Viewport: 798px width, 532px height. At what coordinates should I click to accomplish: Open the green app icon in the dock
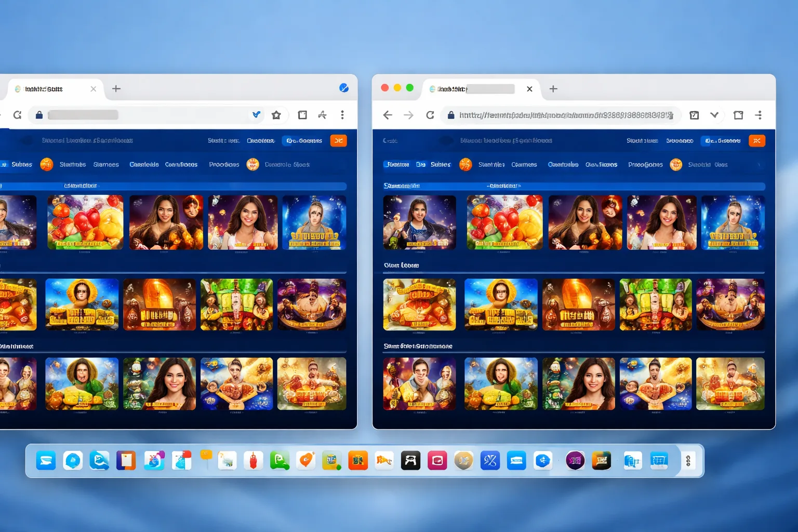click(x=280, y=460)
